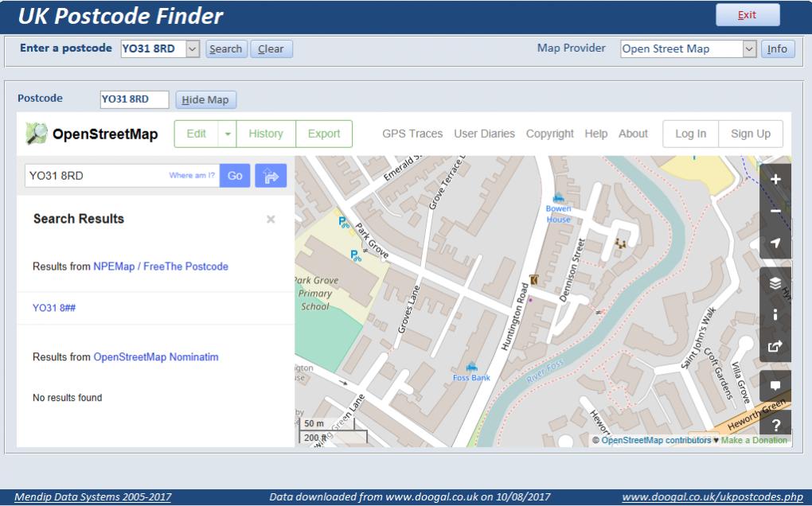The image size is (812, 506).
Task: Click the directions arrow button
Action: tap(271, 176)
